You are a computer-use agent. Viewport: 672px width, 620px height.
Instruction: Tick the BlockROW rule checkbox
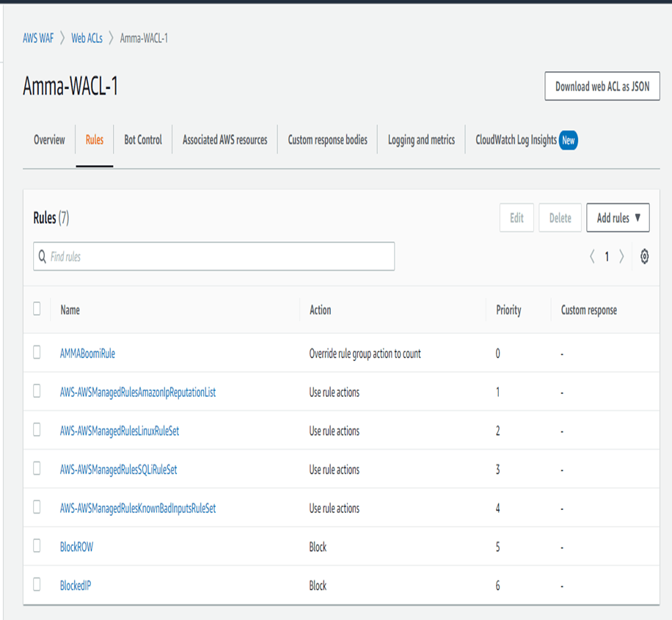(37, 546)
